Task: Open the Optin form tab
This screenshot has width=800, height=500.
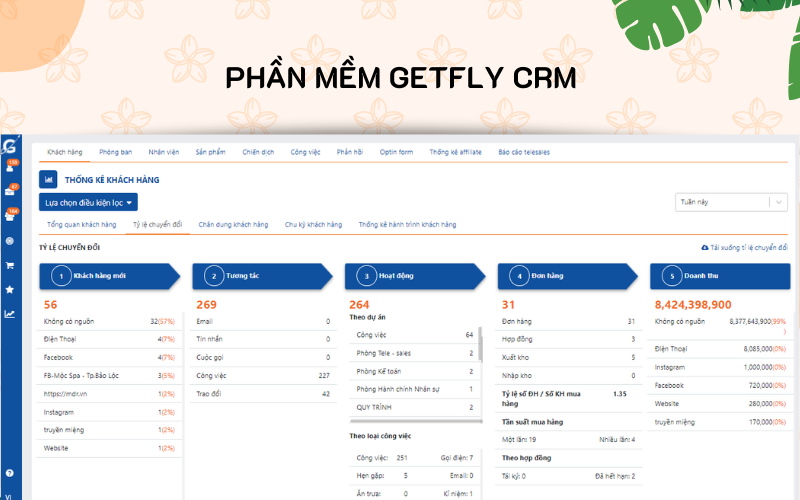Action: coord(396,152)
